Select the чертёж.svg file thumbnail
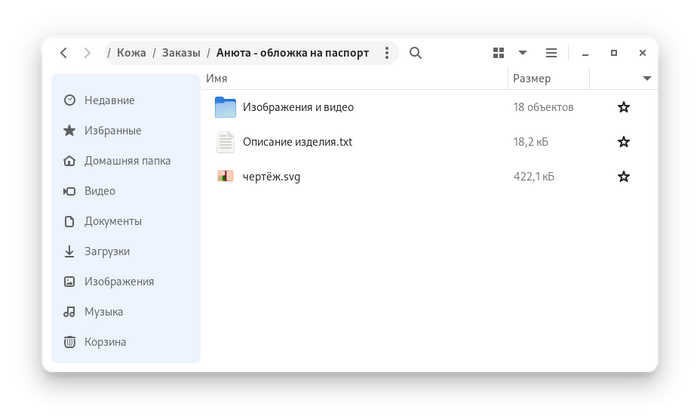The image size is (700, 419). 225,177
